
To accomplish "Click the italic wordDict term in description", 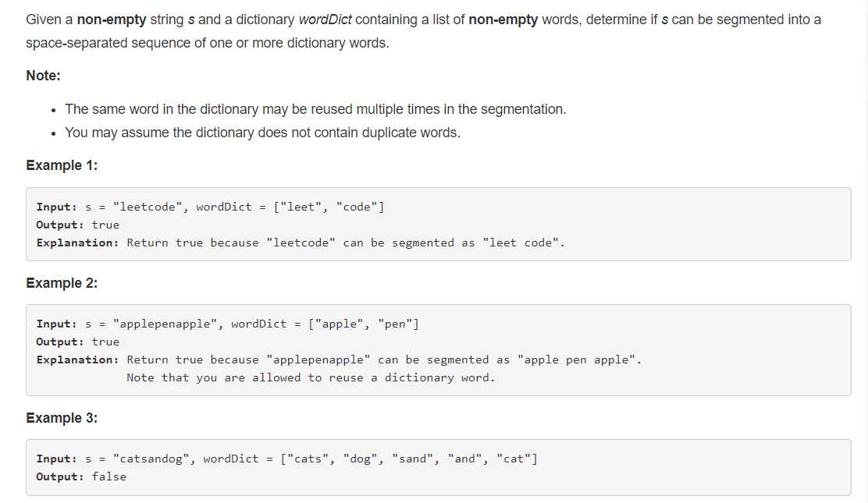I will [x=325, y=20].
